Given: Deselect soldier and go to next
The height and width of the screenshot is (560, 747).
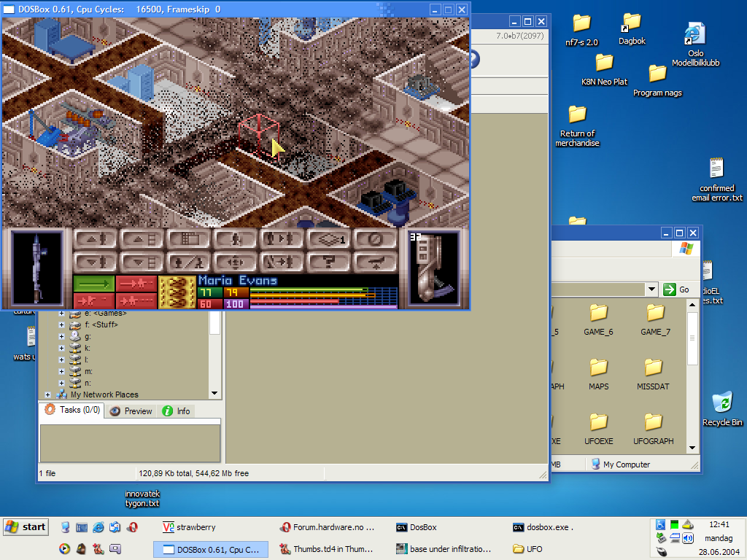Looking at the screenshot, I should [282, 262].
